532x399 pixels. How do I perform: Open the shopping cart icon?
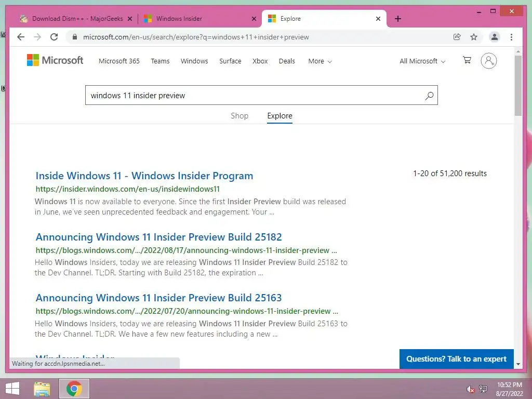tap(467, 60)
